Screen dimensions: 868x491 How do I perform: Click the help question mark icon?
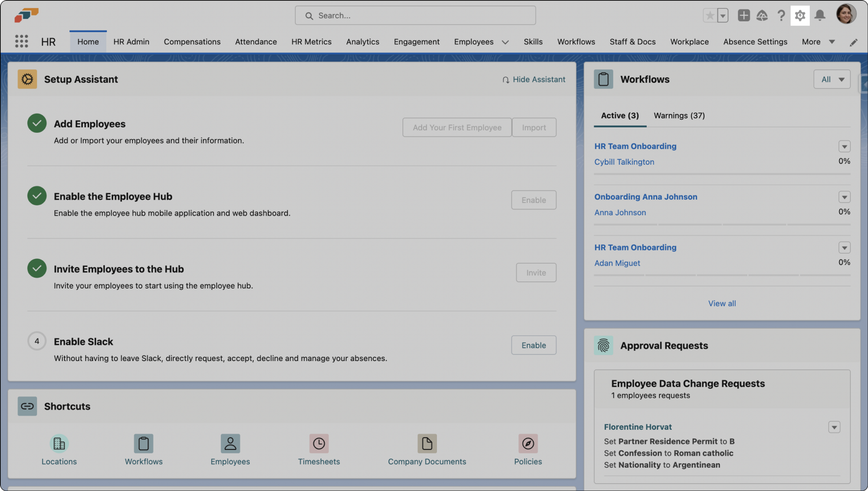(781, 16)
